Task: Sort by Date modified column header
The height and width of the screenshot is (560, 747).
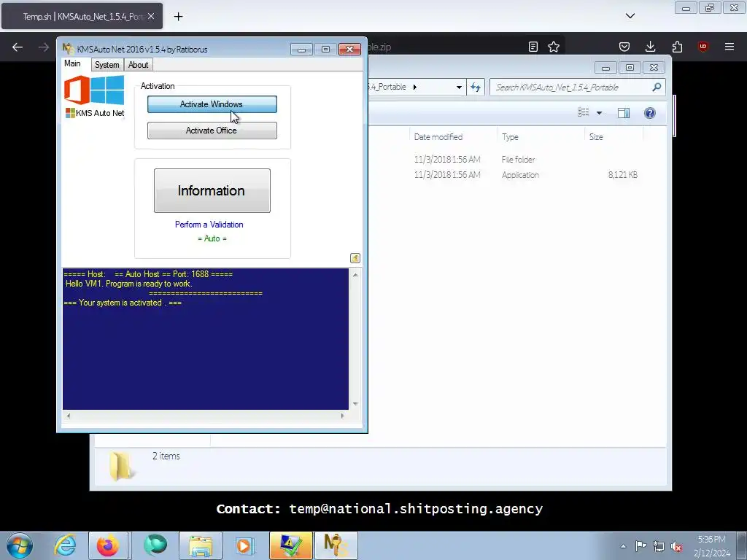Action: point(438,136)
